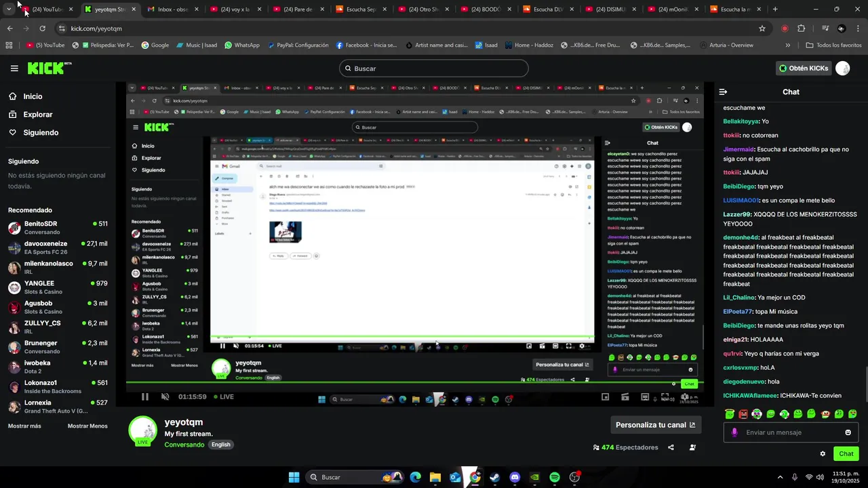868x488 pixels.
Task: Click the share icon beside Espectadores
Action: pyautogui.click(x=671, y=447)
